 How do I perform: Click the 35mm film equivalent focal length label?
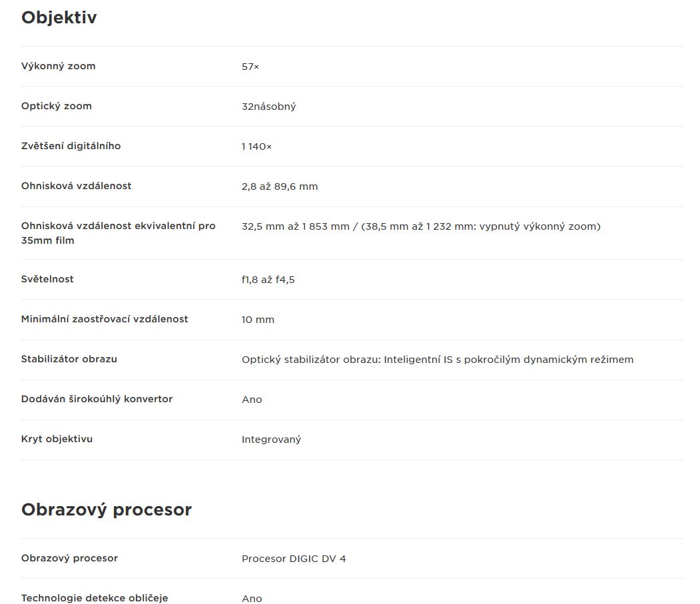click(x=119, y=233)
